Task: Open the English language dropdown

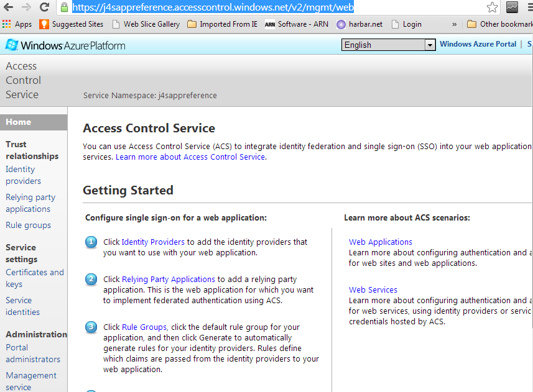Action: click(x=388, y=45)
